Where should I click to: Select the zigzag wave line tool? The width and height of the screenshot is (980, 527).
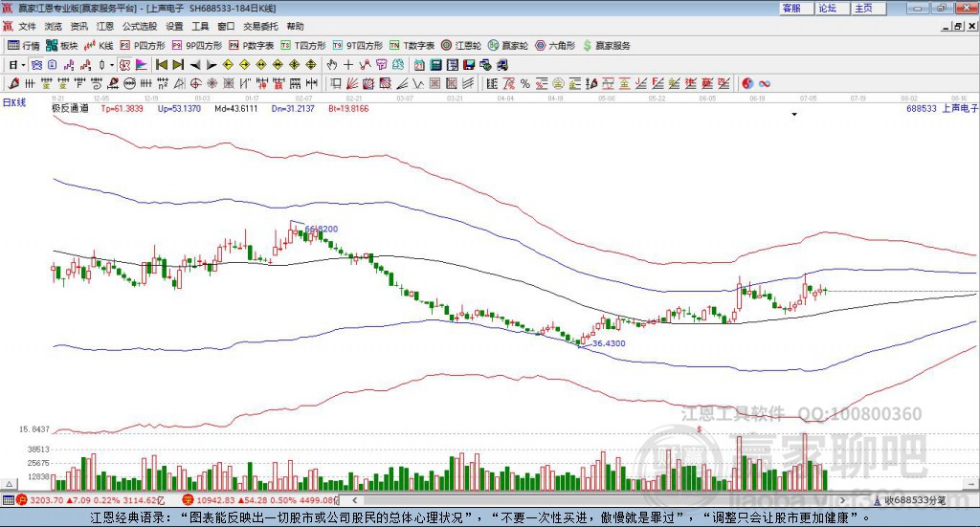[x=419, y=83]
